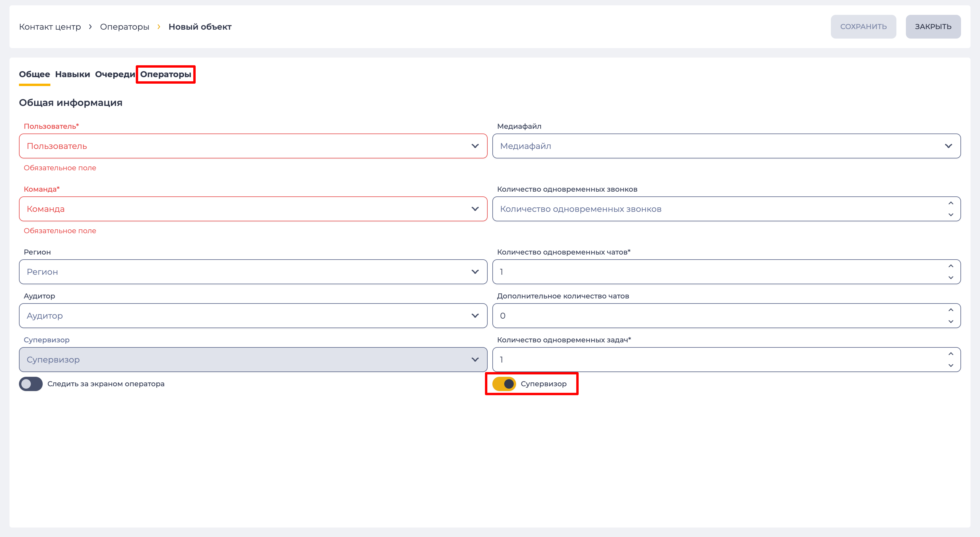The width and height of the screenshot is (980, 537).
Task: Increase Количество одновременных задач value
Action: coord(951,353)
